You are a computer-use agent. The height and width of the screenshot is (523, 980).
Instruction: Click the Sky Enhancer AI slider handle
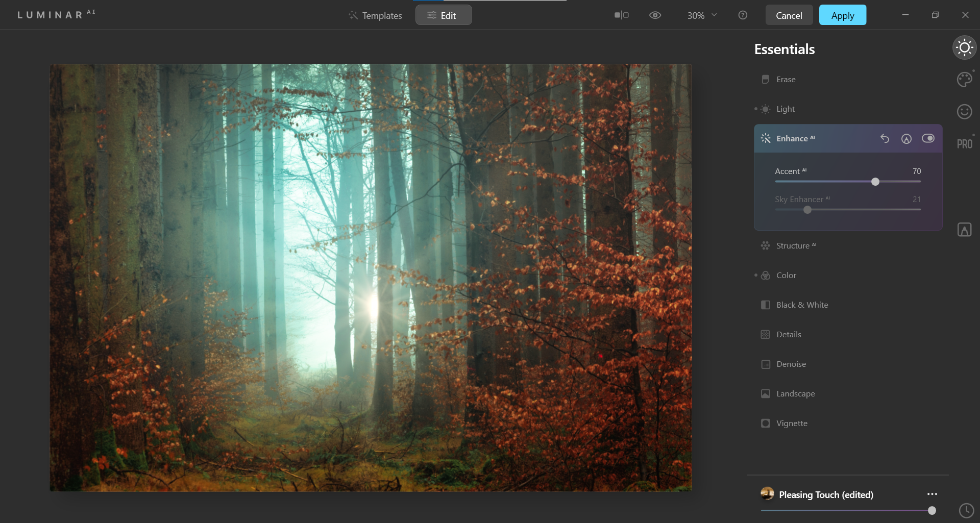click(x=807, y=210)
